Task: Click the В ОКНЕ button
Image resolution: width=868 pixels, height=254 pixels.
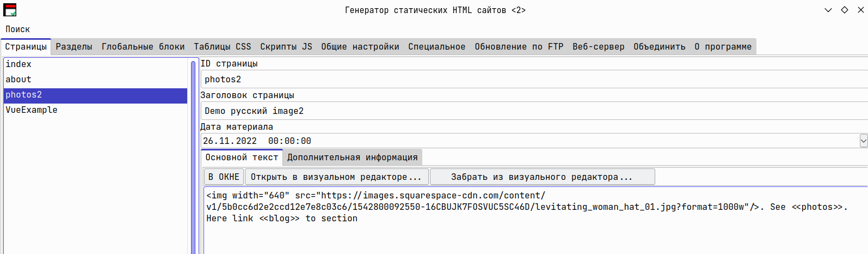Action: point(224,177)
